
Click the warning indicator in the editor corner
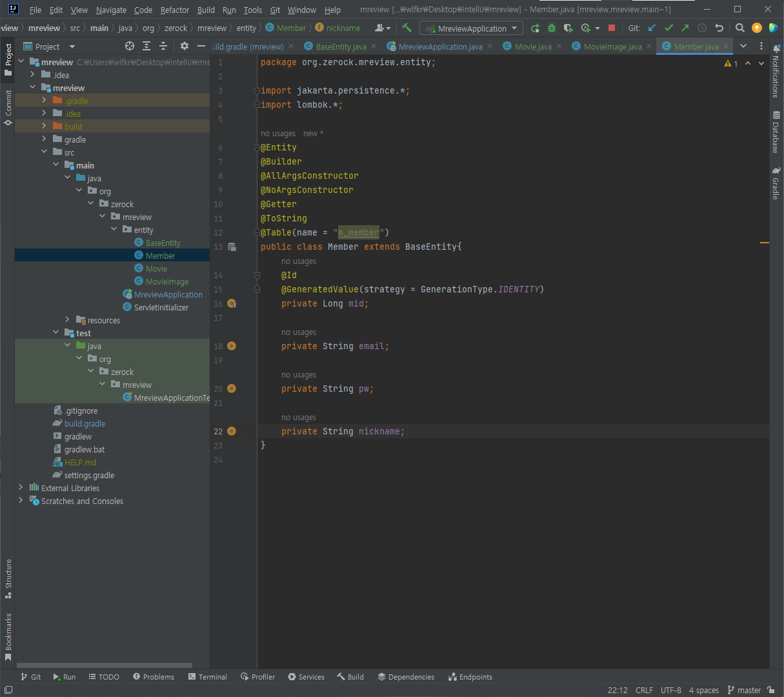coord(731,63)
